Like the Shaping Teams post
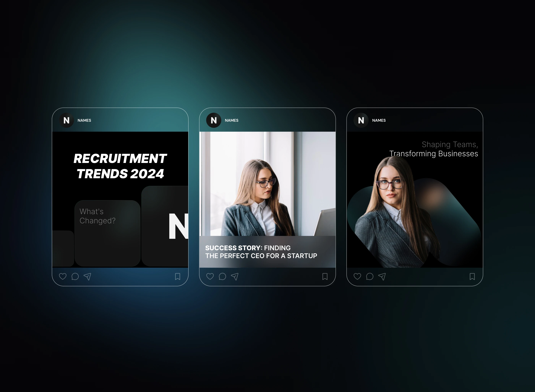Viewport: 535px width, 392px height. [x=357, y=276]
